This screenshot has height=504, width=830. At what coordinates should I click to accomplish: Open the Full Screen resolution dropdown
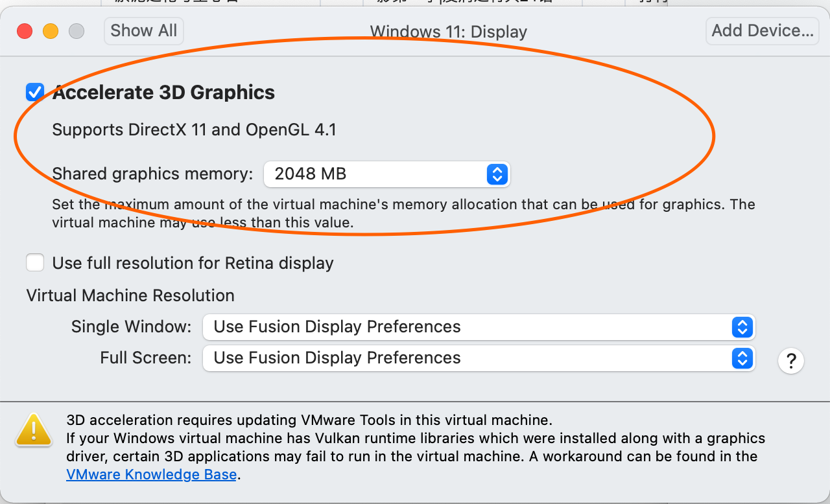479,358
